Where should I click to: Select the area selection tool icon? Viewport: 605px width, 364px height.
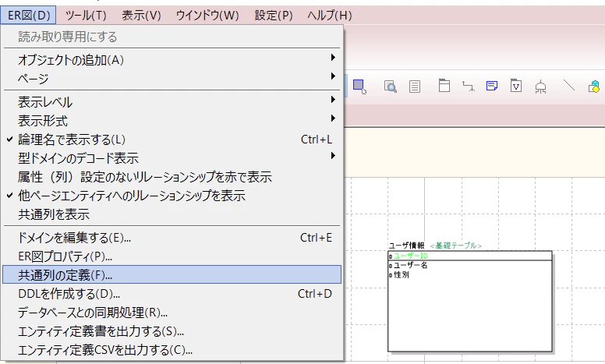[x=359, y=87]
